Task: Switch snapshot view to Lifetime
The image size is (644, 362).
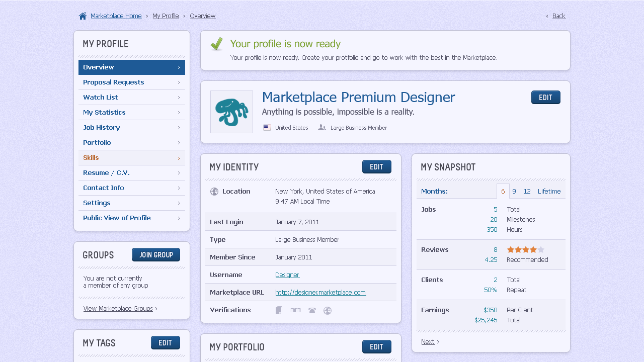Action: tap(549, 191)
